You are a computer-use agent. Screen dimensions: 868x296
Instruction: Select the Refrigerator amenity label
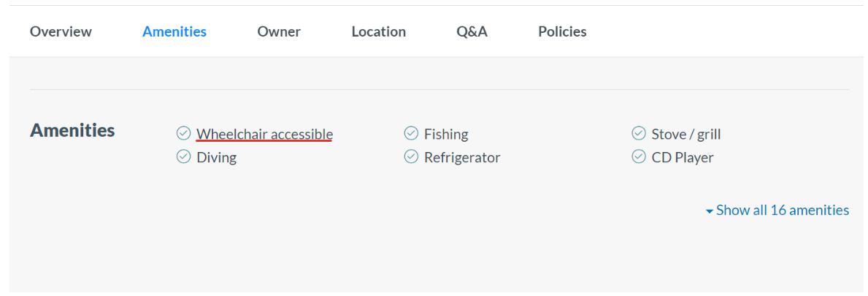tap(462, 158)
